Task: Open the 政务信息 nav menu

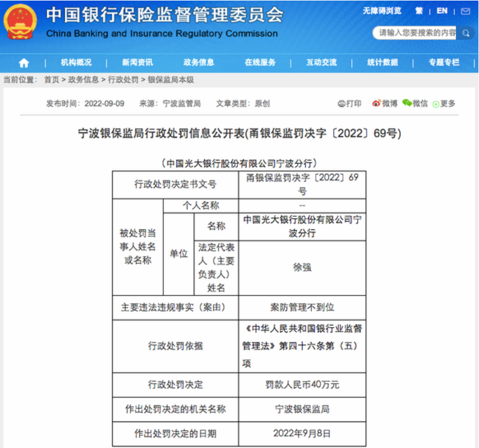Action: point(199,63)
